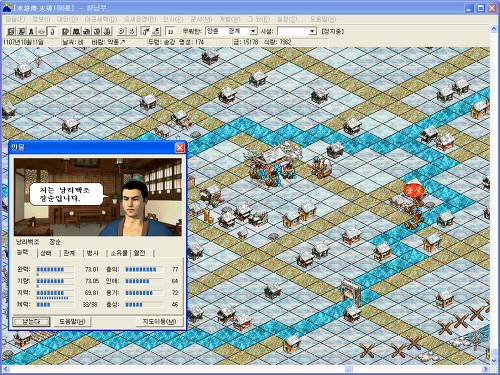Viewport: 500px width, 375px height.
Task: Switch to the 소유물 tab
Action: [119, 253]
